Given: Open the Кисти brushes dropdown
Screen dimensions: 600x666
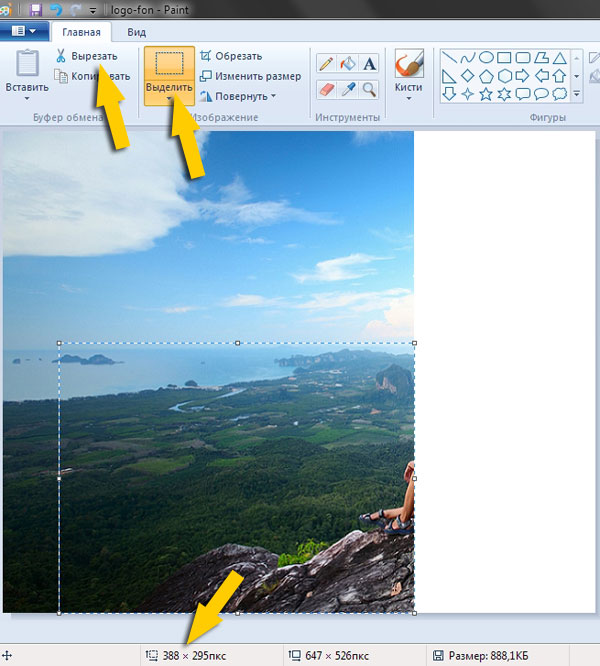Looking at the screenshot, I should 408,98.
